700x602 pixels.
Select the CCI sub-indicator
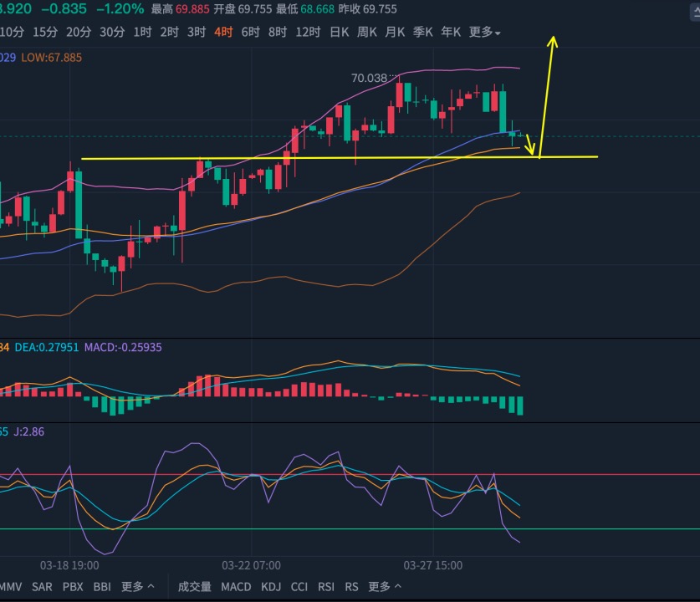(x=299, y=587)
